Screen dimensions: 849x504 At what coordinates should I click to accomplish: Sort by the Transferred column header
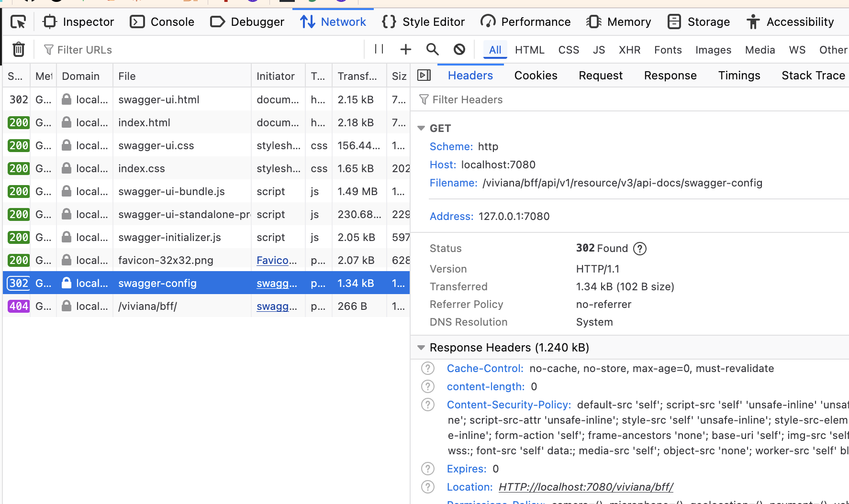(x=359, y=76)
